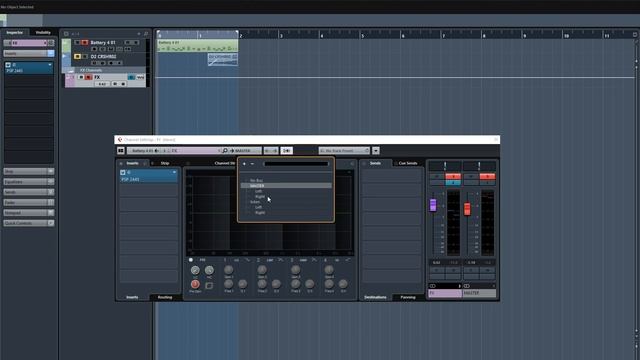Click the MASTER channel red fader
Screen dimensions: 640x360
click(x=467, y=209)
